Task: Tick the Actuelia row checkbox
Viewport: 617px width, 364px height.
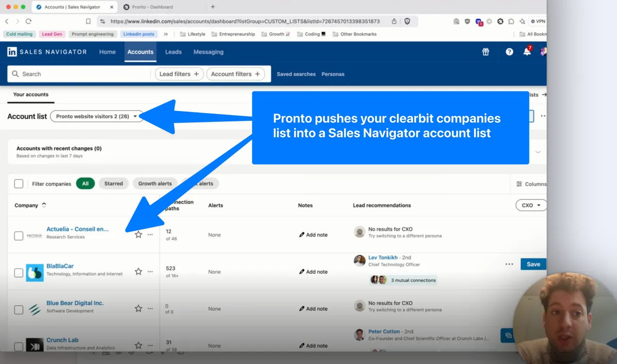Action: (19, 235)
